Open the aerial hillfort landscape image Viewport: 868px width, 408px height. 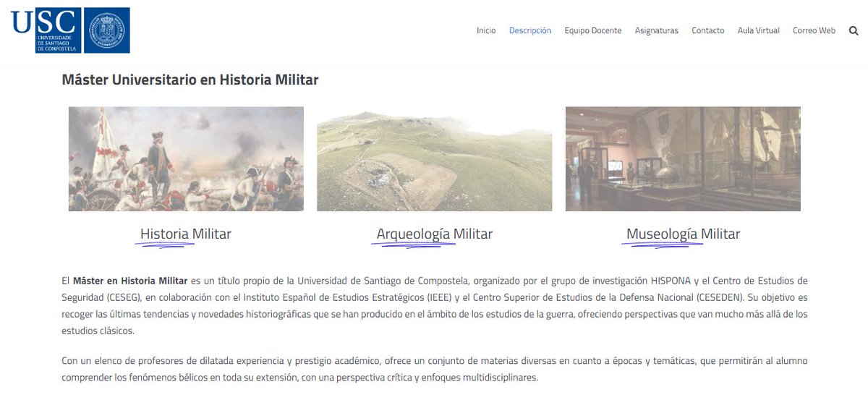[x=435, y=159]
